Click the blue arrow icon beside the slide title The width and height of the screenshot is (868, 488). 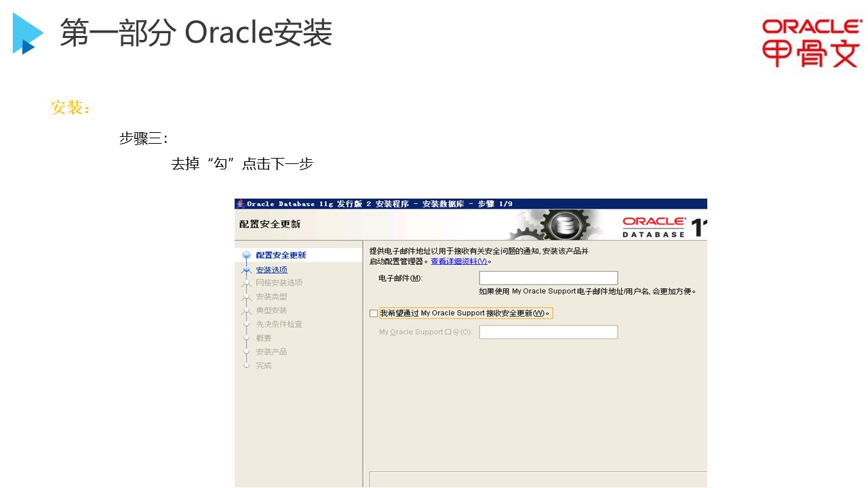click(28, 33)
